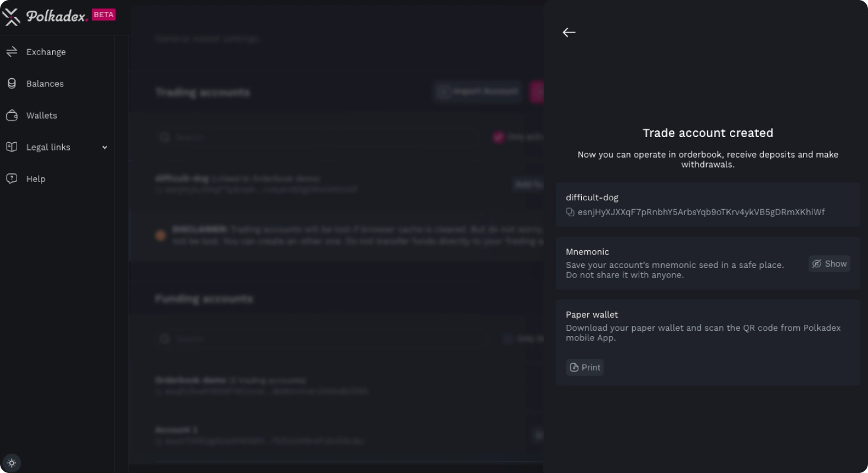868x473 pixels.
Task: Copy the difficult-dog address with copy icon
Action: click(x=570, y=212)
